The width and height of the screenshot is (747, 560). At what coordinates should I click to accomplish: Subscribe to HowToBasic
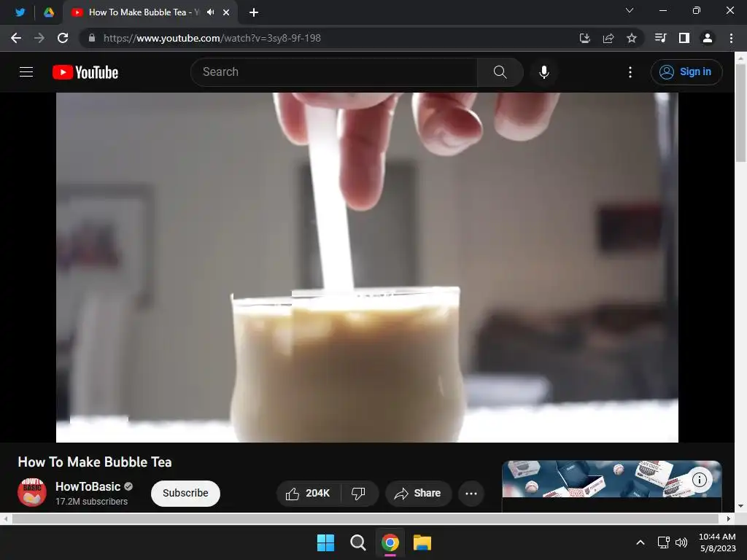185,493
